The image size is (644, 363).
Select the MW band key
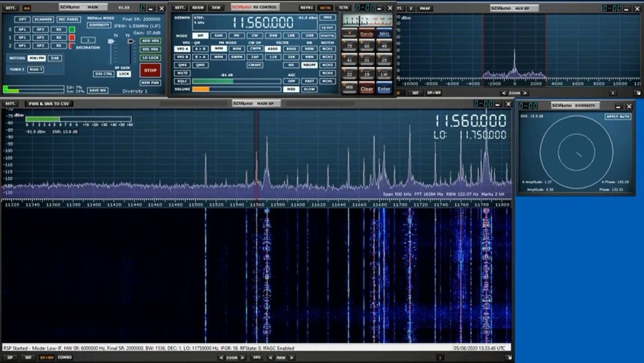click(349, 87)
